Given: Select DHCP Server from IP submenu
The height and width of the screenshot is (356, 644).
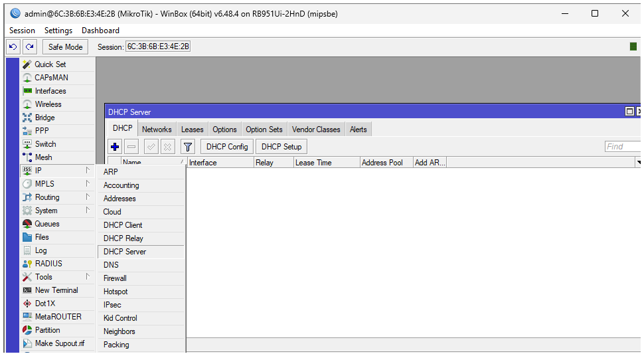Looking at the screenshot, I should (141, 252).
